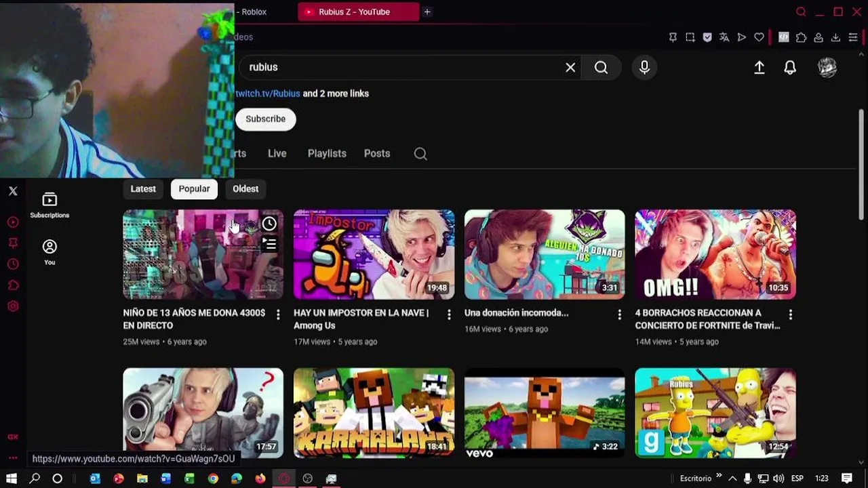Sort videos by Oldest
The width and height of the screenshot is (868, 488).
[245, 189]
